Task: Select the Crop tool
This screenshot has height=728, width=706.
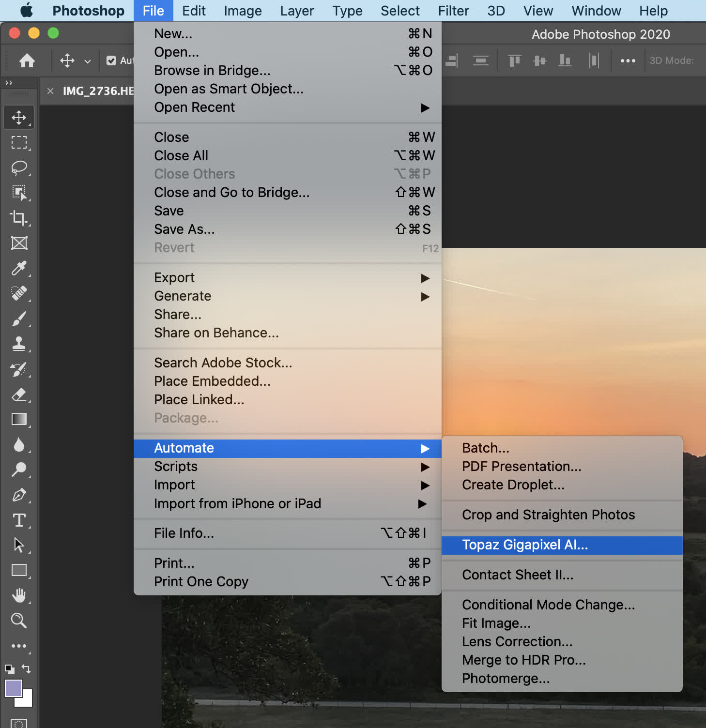Action: coord(19,218)
